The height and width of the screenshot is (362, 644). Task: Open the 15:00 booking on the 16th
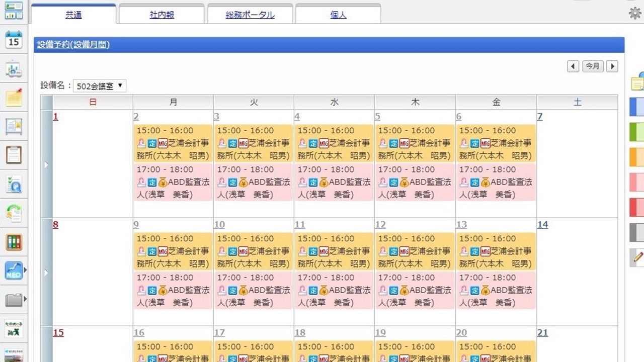tap(173, 351)
